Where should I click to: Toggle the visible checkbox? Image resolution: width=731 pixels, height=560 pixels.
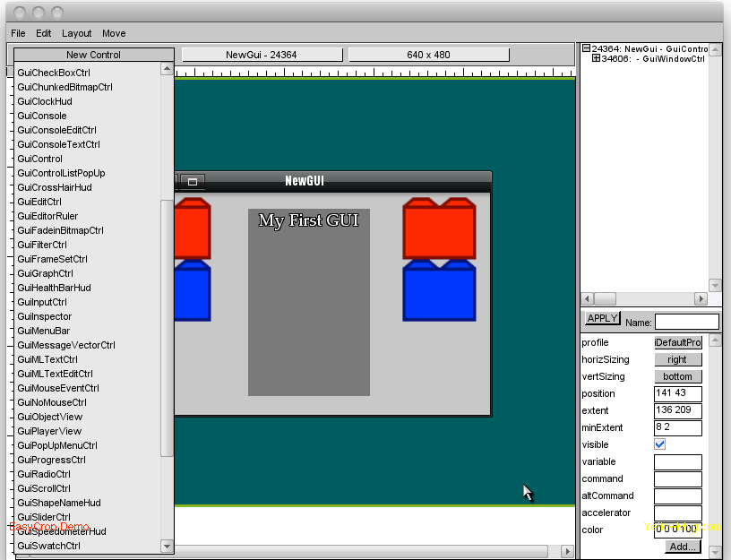660,444
